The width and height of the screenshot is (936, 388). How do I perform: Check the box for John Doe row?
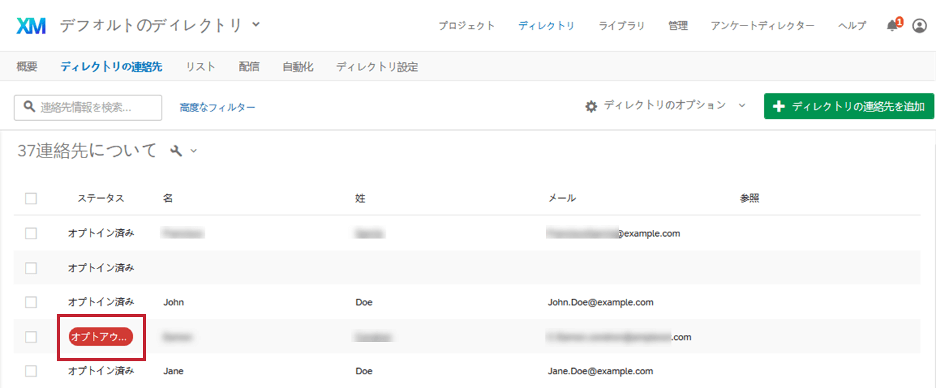pos(31,302)
